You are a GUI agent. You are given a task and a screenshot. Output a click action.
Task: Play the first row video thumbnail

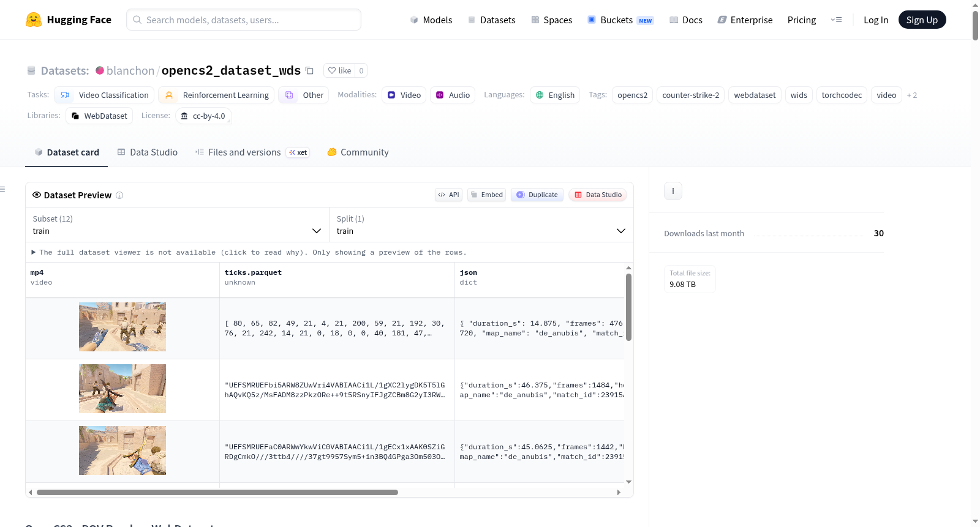(123, 327)
